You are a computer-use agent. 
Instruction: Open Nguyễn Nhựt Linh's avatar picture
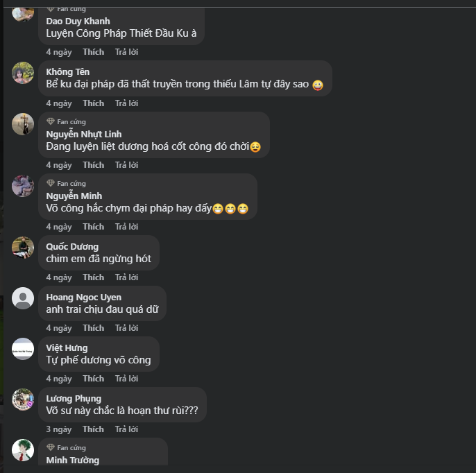click(x=23, y=124)
